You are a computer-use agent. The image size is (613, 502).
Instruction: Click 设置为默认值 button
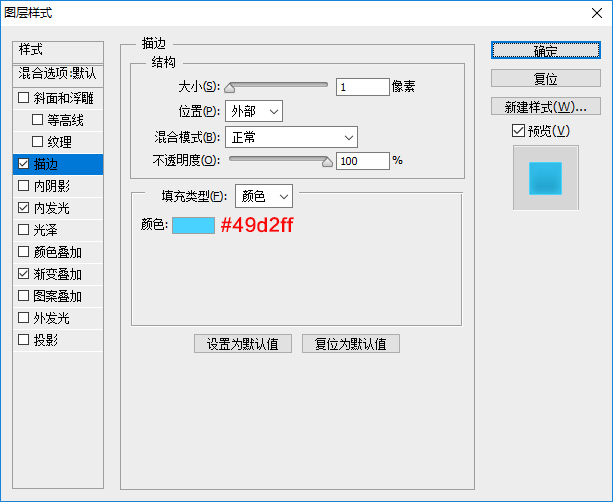[x=243, y=344]
